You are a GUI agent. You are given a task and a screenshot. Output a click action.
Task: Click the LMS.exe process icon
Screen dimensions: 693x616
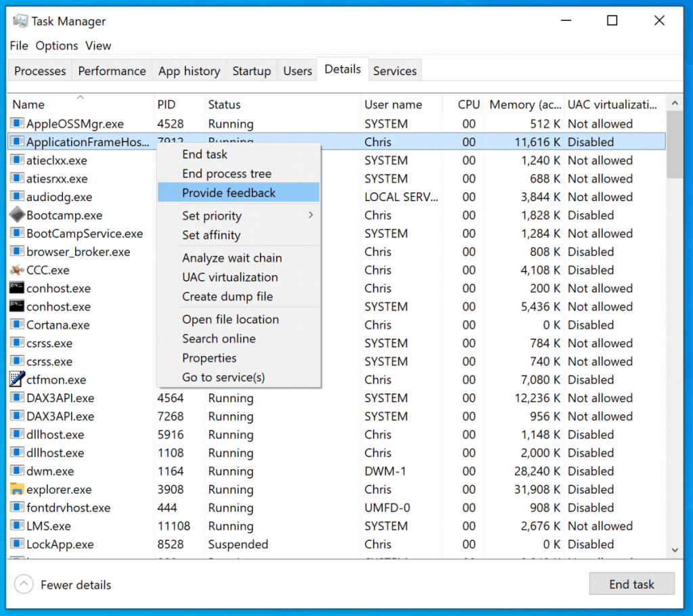tap(17, 525)
